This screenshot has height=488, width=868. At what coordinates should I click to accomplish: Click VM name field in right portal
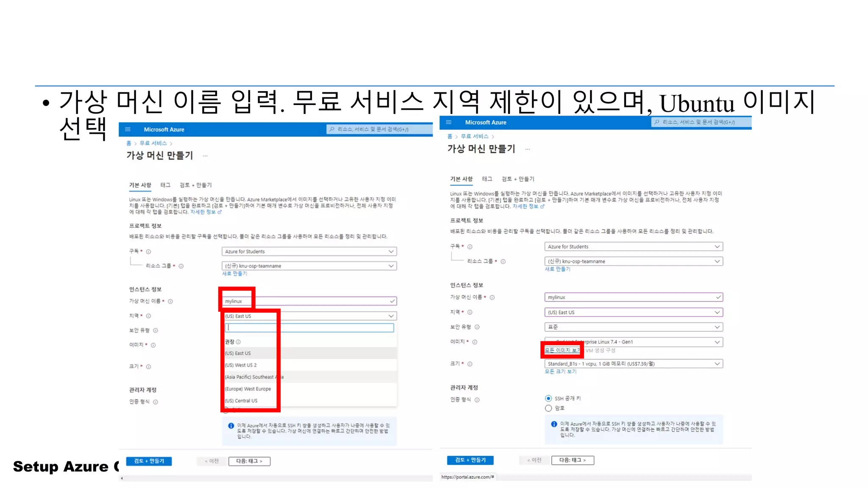pos(634,297)
